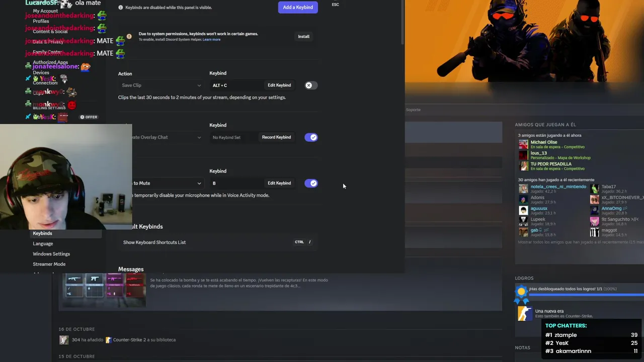
Task: Open the Activate Overlay Chat action dropdown
Action: [167, 137]
